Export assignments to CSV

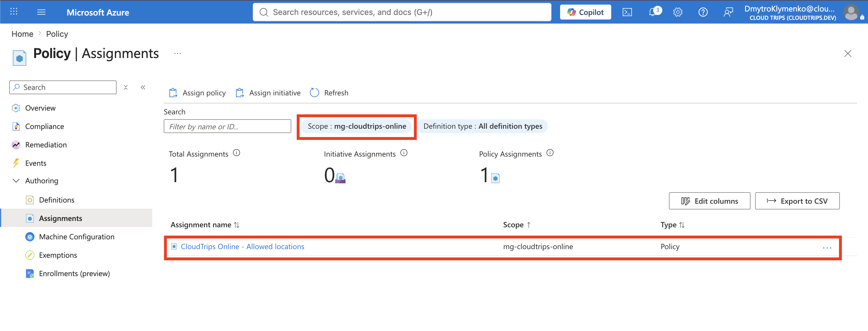point(797,201)
